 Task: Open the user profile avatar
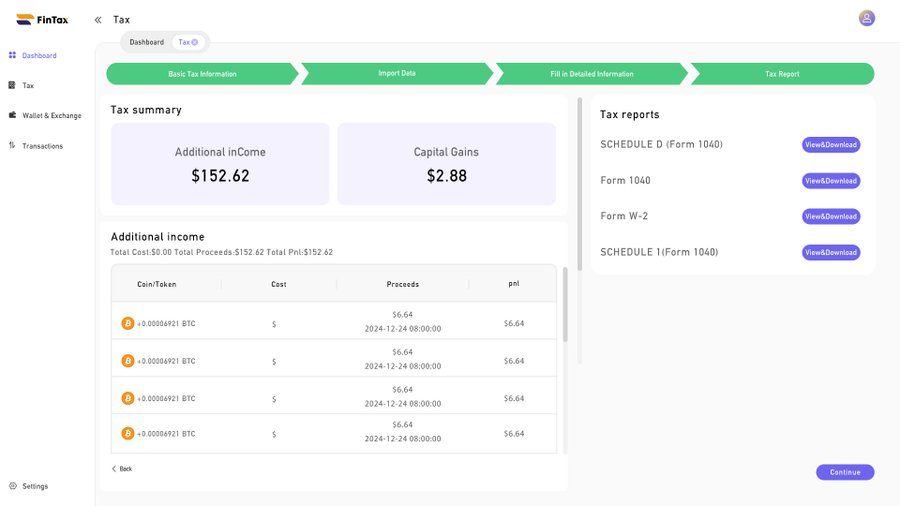[867, 18]
